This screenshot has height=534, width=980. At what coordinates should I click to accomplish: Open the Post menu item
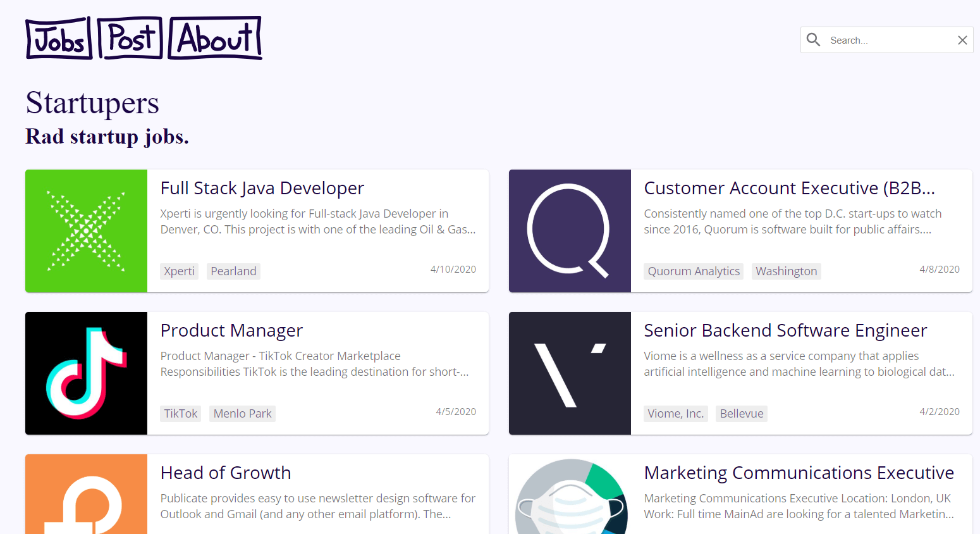click(x=130, y=38)
